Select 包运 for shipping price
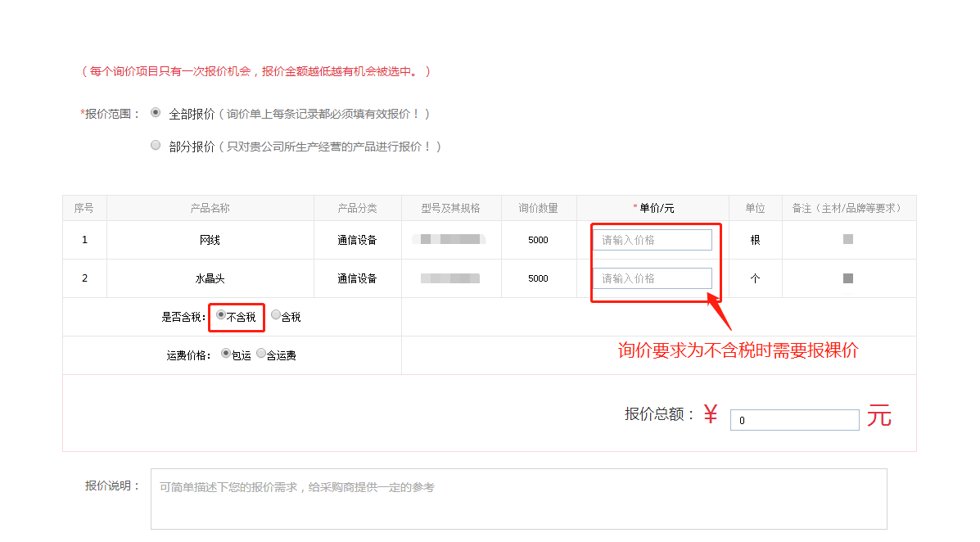 tap(226, 354)
